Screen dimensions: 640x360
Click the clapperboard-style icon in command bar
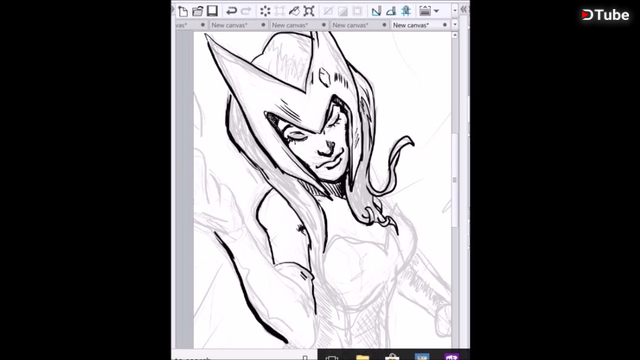pos(425,11)
